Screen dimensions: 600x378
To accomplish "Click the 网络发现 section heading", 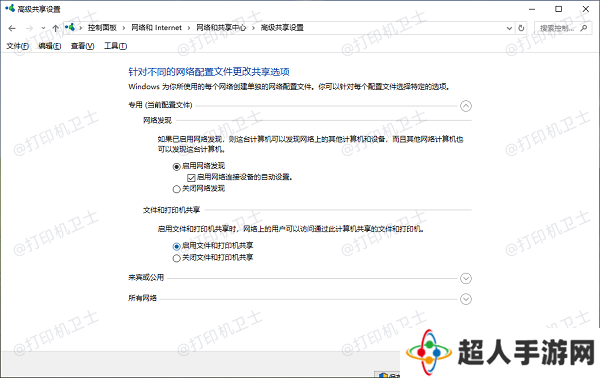I will [157, 121].
